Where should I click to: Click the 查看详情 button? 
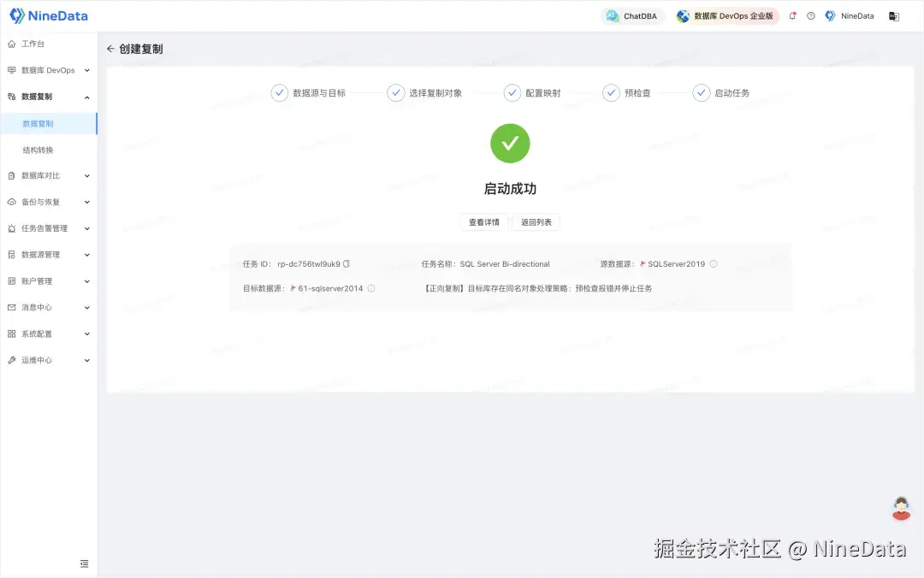pos(483,221)
